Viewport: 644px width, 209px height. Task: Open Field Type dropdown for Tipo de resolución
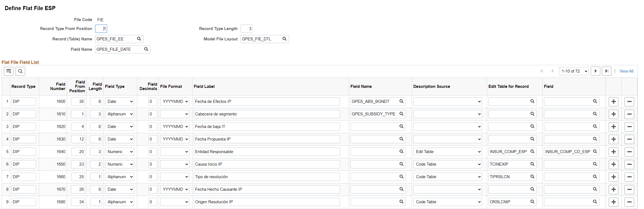pyautogui.click(x=119, y=177)
